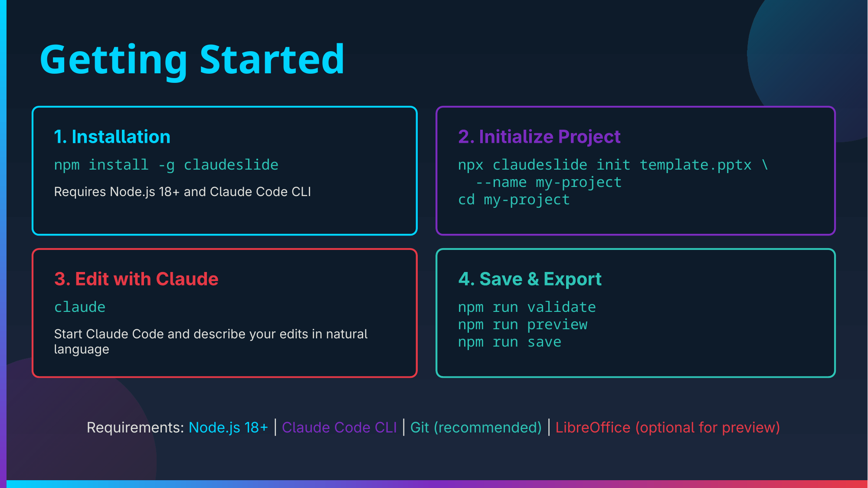Click the Git (recommended) footer text
The height and width of the screenshot is (488, 868).
click(476, 428)
